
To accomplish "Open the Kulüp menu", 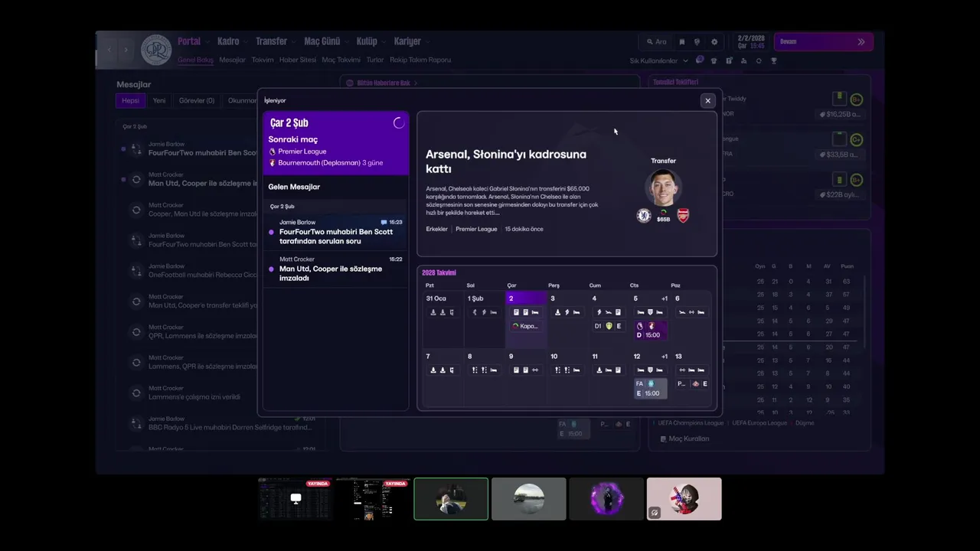I will 367,41.
